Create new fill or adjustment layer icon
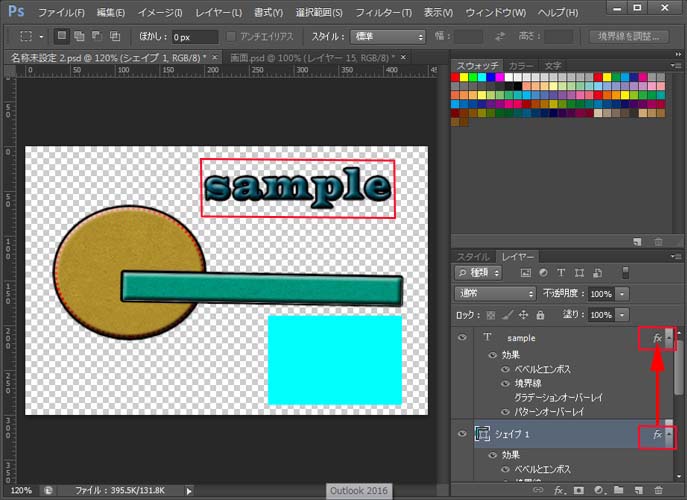This screenshot has width=687, height=500. coord(599,490)
